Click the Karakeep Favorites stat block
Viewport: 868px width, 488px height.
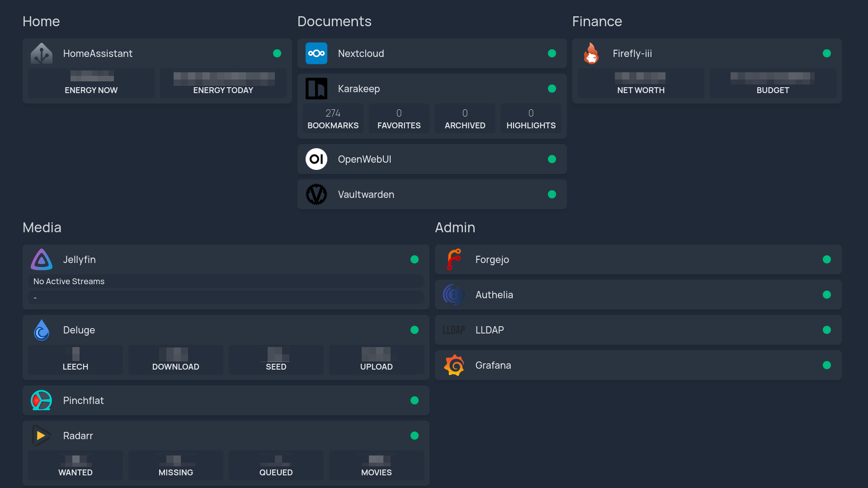[x=399, y=118]
